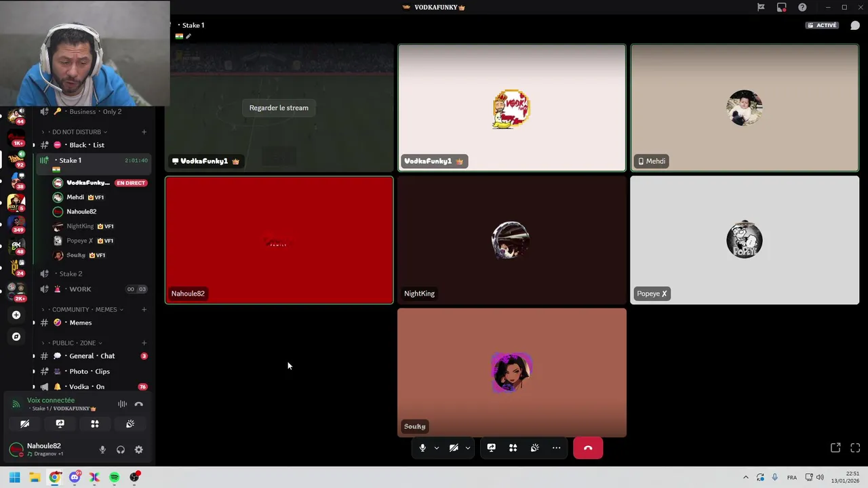This screenshot has width=868, height=488.
Task: Show the voice channel chat bubble
Action: (855, 26)
